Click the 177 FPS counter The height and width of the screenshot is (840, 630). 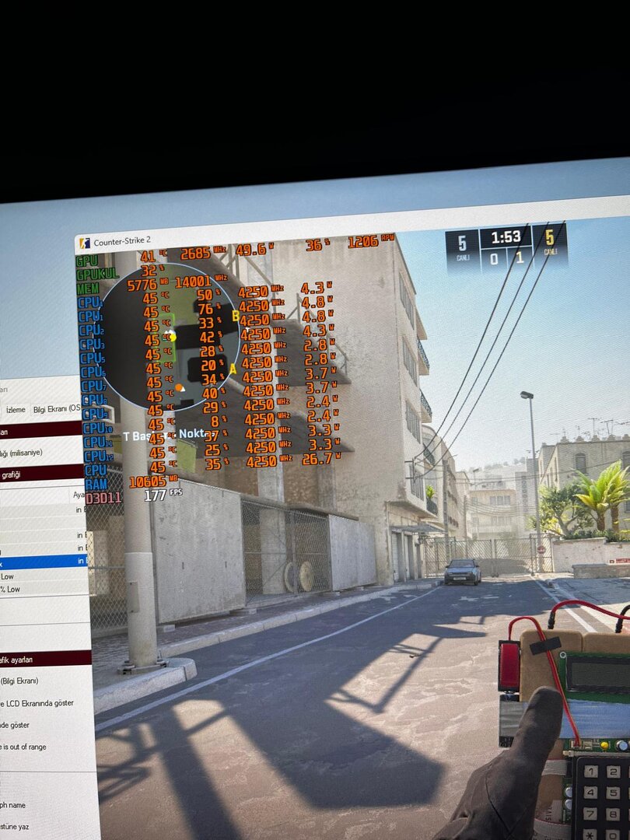point(163,495)
